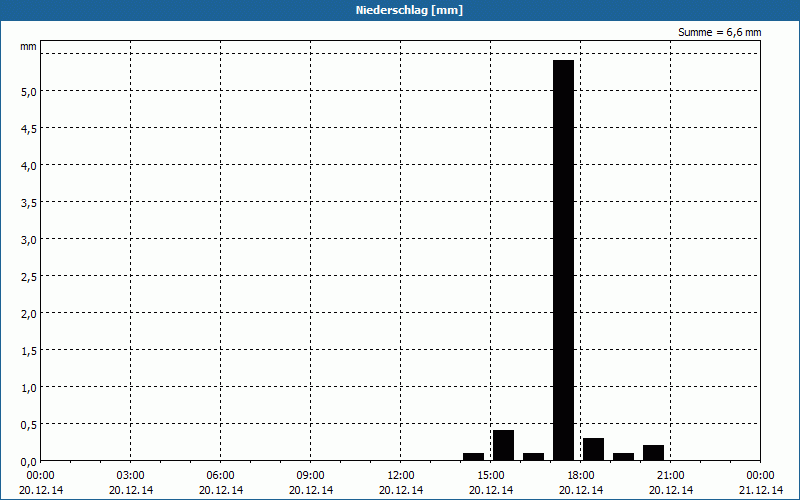This screenshot has width=800, height=500.
Task: Click the 21.12.14 date label
Action: (761, 490)
